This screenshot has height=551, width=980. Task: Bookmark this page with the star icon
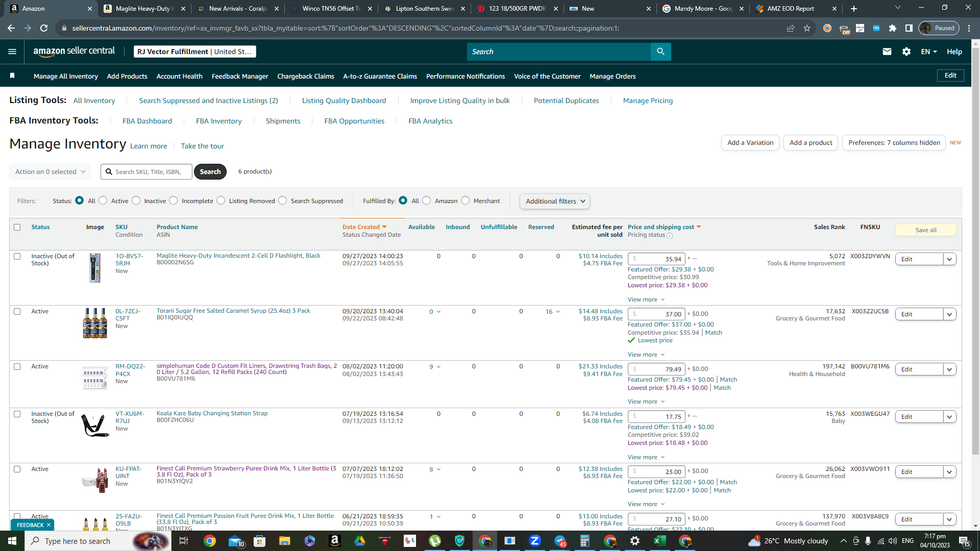[807, 28]
